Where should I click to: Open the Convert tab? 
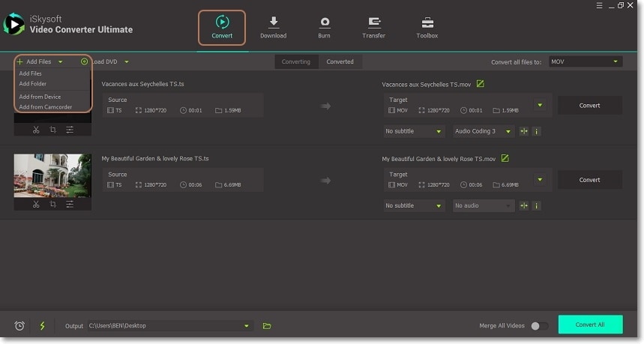coord(222,27)
